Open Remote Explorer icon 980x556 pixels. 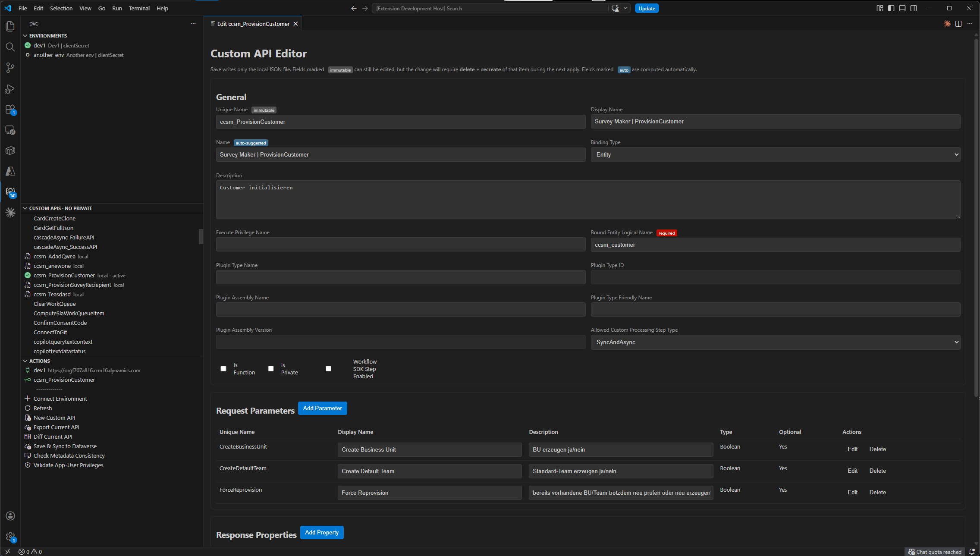tap(10, 130)
